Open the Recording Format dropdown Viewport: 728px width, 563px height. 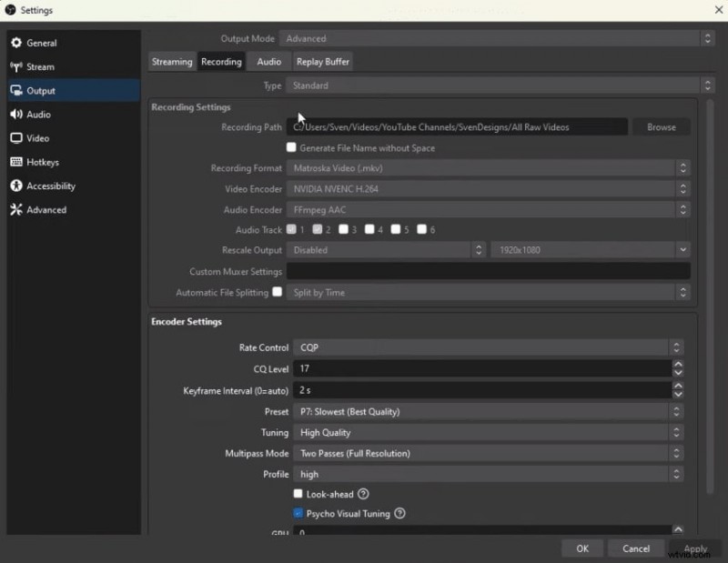pyautogui.click(x=488, y=168)
